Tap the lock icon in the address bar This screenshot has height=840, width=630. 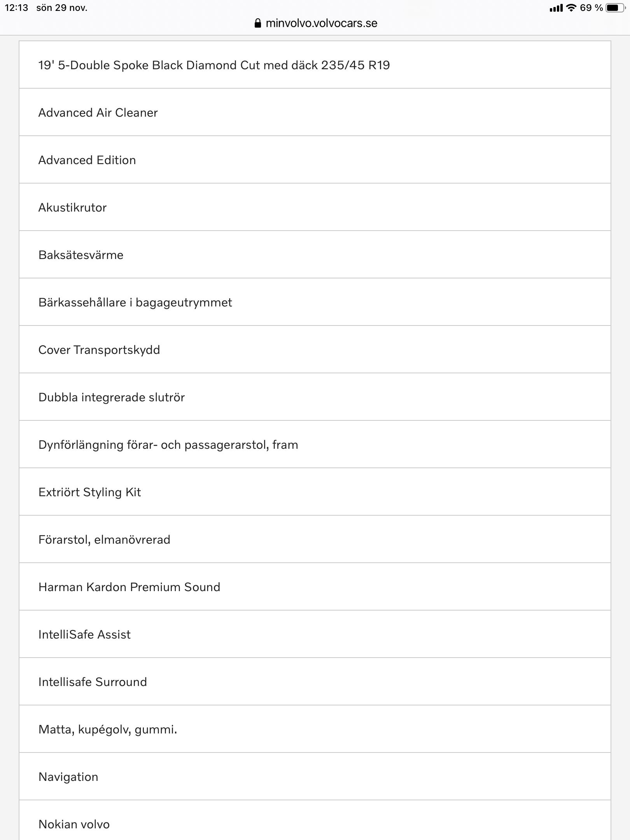pos(257,23)
